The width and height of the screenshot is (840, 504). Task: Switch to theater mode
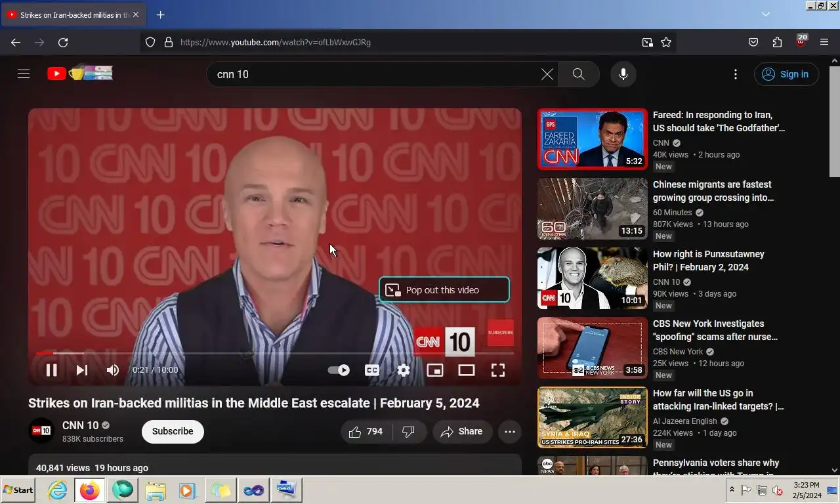[x=466, y=370]
